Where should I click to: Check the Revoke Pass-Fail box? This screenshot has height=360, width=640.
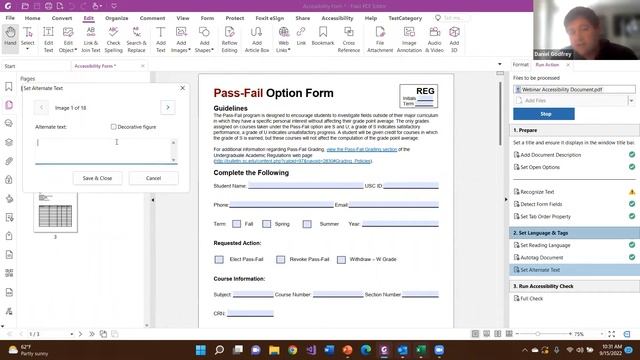click(x=280, y=259)
